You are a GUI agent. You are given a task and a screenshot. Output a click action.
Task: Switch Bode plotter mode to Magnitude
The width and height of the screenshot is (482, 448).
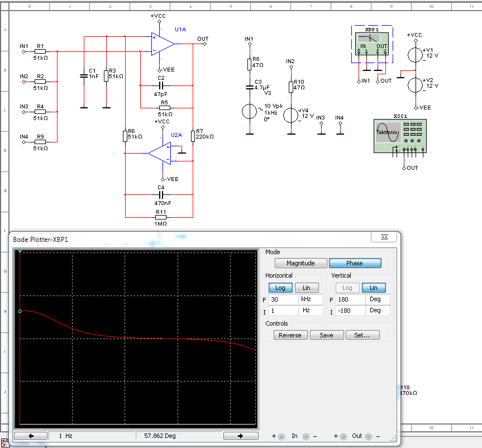tap(300, 263)
